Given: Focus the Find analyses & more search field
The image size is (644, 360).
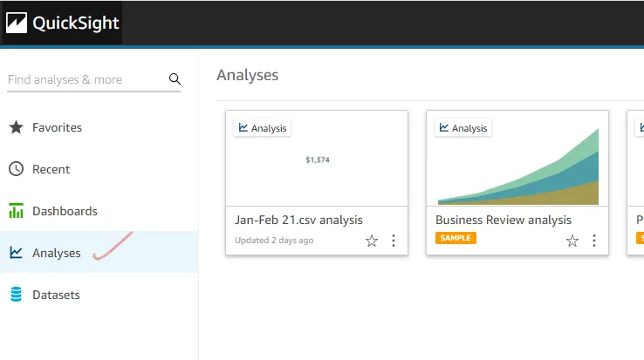Looking at the screenshot, I should tap(86, 79).
